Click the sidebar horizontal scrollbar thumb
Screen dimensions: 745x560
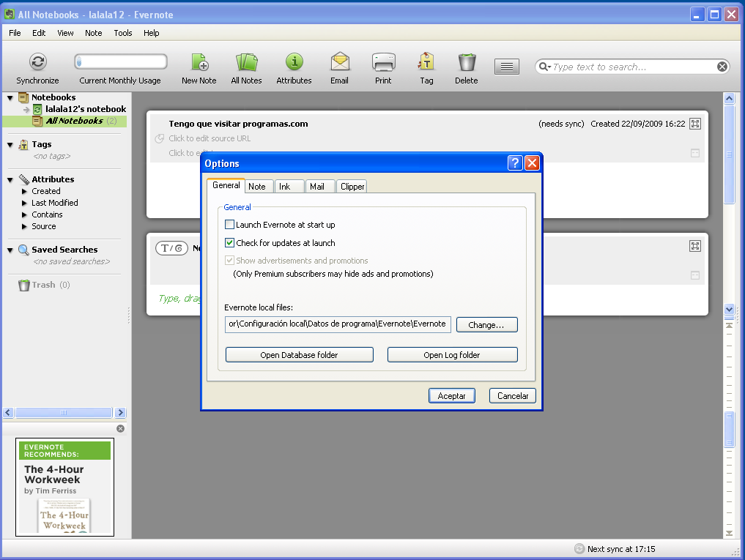click(64, 412)
